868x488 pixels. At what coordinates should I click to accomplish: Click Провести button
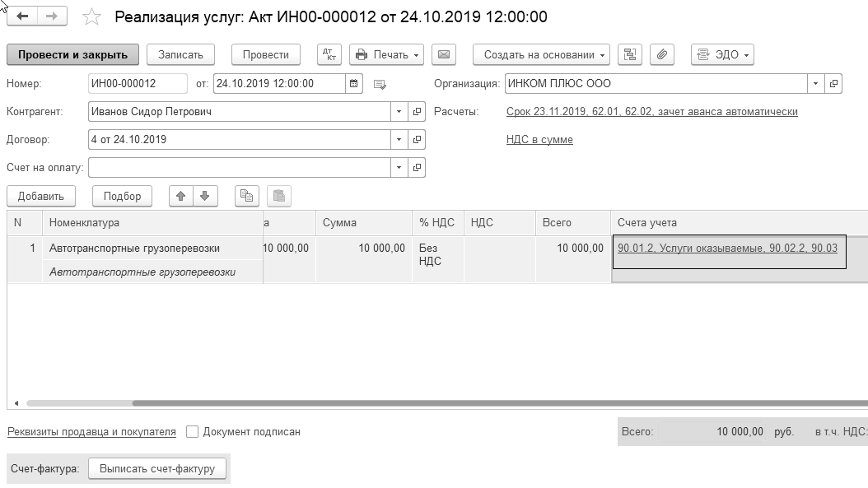[x=266, y=55]
